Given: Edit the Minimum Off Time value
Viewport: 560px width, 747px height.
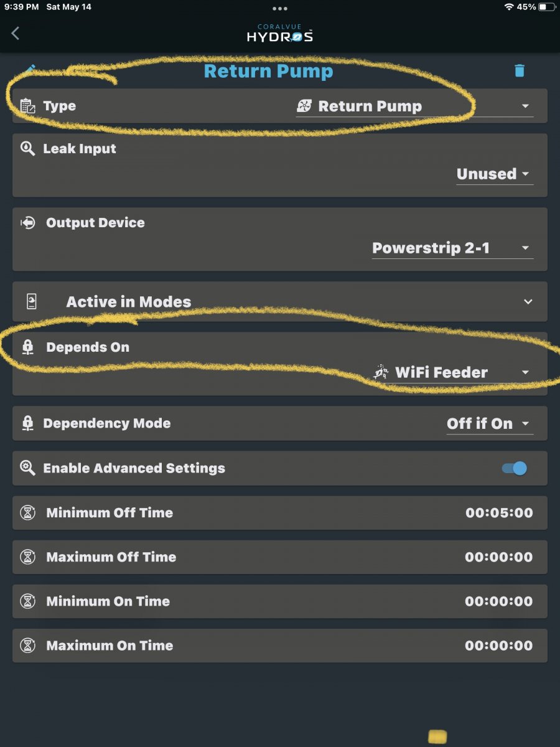Looking at the screenshot, I should [499, 513].
